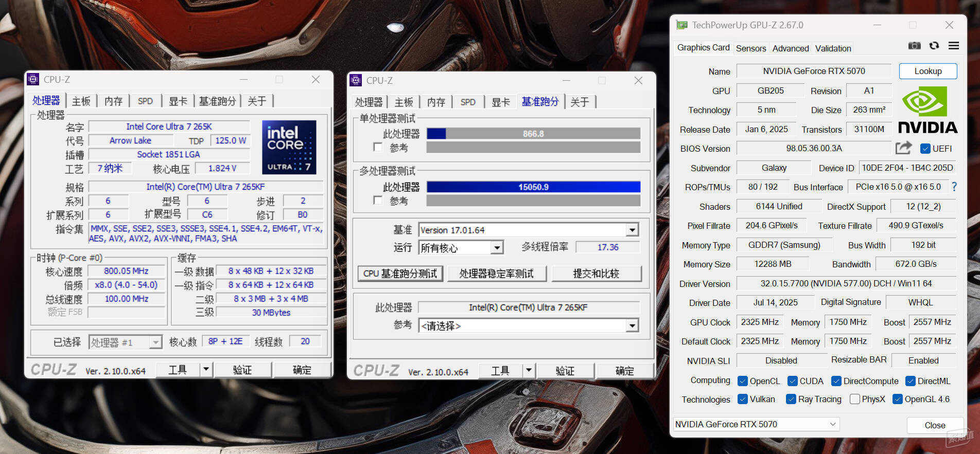This screenshot has height=454, width=980.
Task: Switch to 主板 tab in left CPU-Z
Action: [x=81, y=101]
